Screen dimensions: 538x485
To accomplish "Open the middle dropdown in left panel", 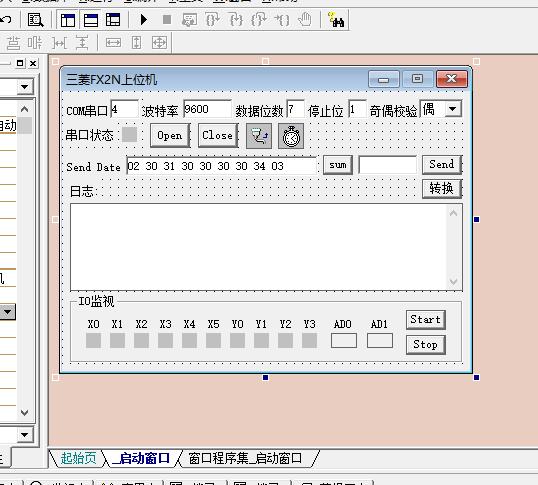I will click(x=7, y=312).
